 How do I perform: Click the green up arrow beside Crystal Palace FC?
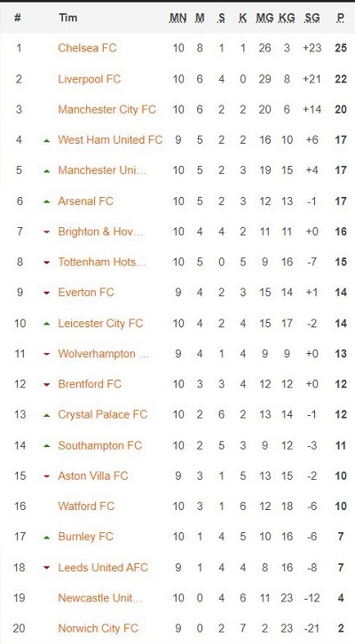coord(46,415)
